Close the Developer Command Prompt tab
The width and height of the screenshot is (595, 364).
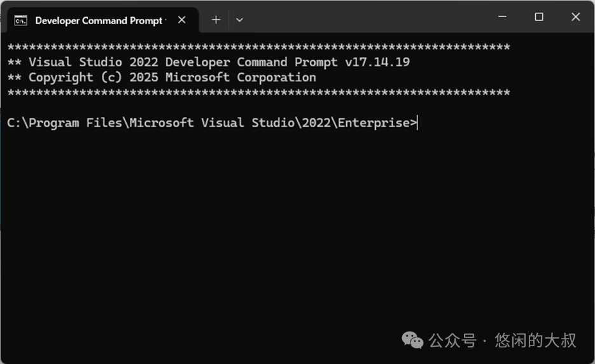coord(182,20)
